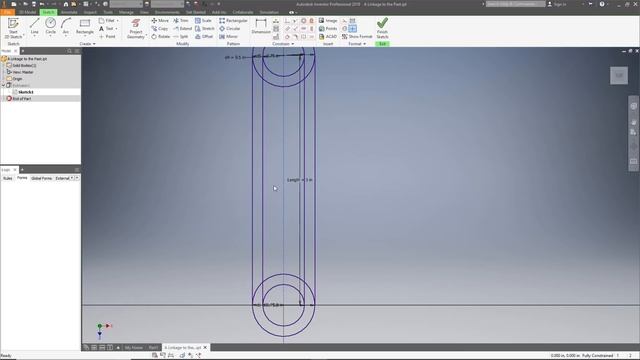Open the Rules tab in iLogic panel
Image resolution: width=640 pixels, height=360 pixels.
click(8, 178)
